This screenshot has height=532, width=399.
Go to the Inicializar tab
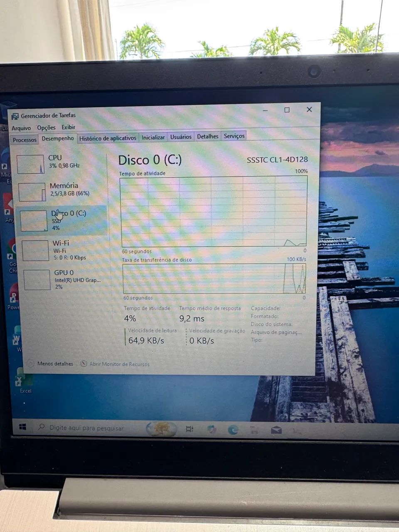[153, 137]
